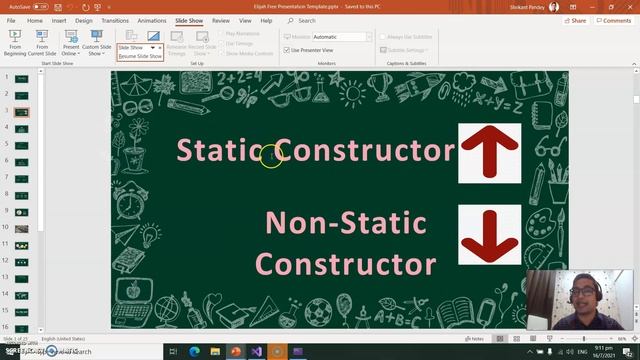Open the Home tab

[35, 20]
